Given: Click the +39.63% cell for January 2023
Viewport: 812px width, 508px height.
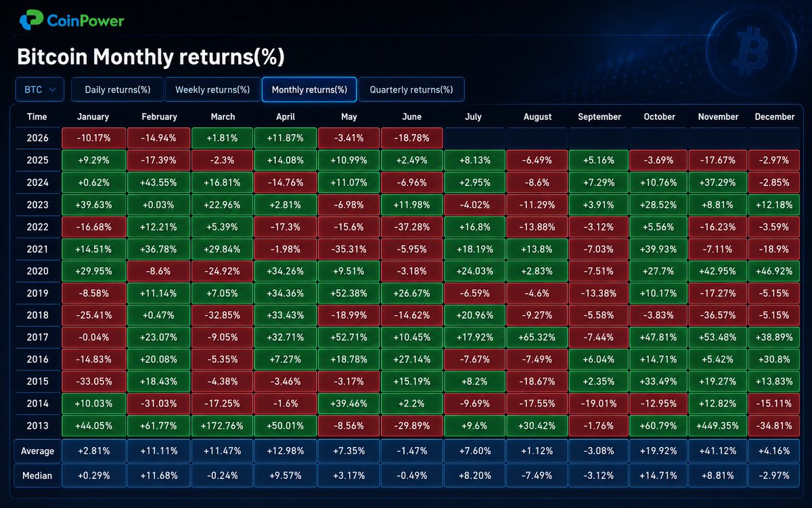Looking at the screenshot, I should (x=93, y=205).
